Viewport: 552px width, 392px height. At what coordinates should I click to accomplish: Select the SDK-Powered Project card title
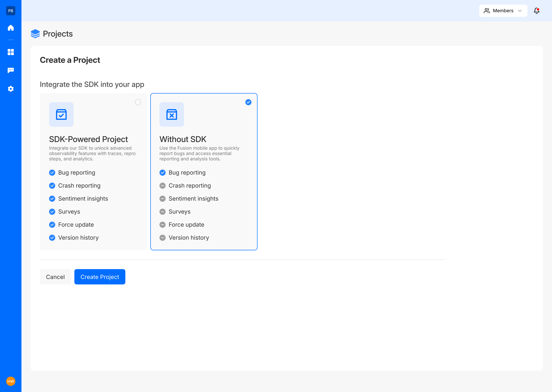coord(89,139)
